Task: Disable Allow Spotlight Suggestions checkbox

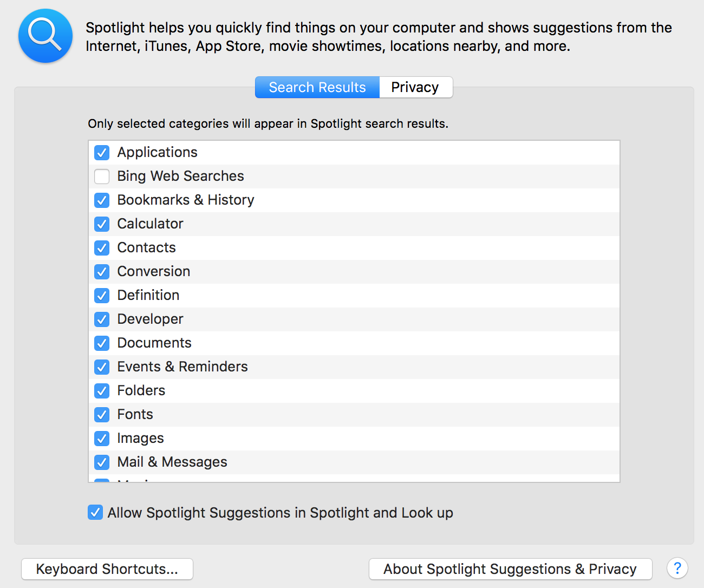Action: [x=95, y=512]
